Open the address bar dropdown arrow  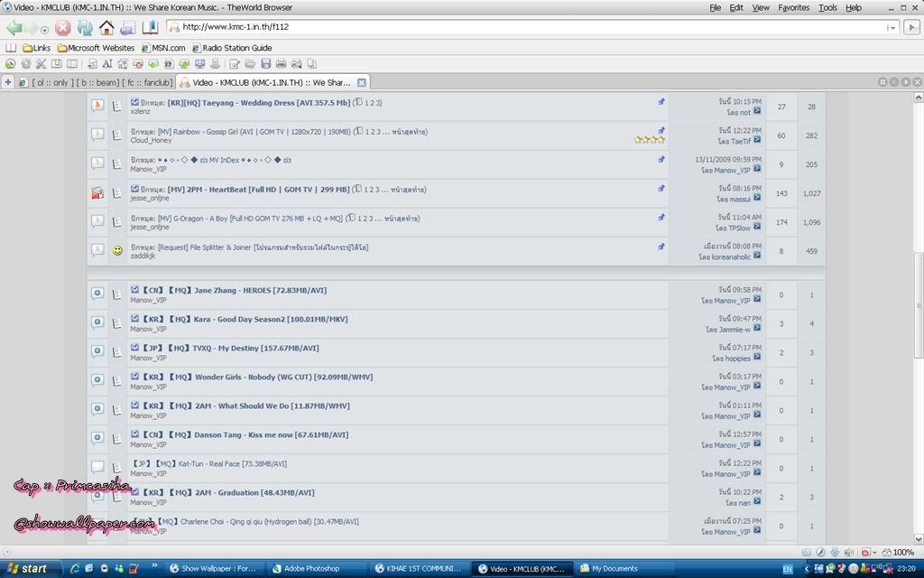tap(891, 27)
